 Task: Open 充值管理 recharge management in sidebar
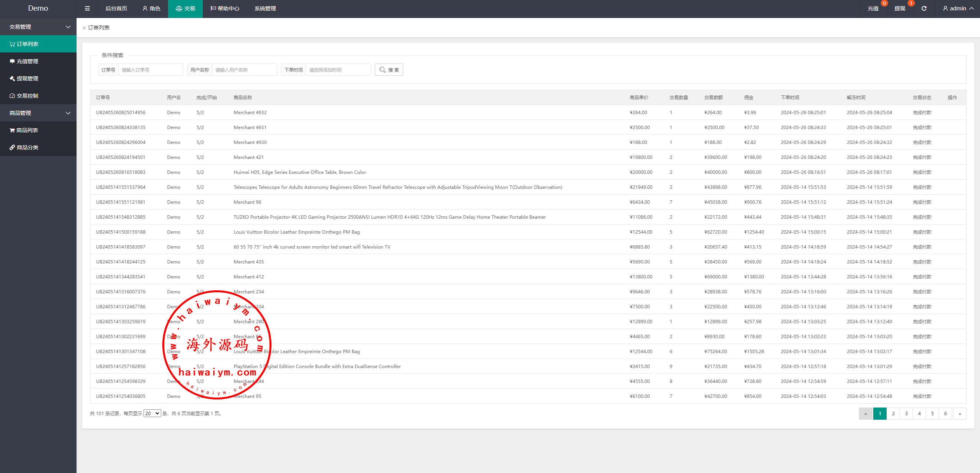pyautogui.click(x=27, y=61)
